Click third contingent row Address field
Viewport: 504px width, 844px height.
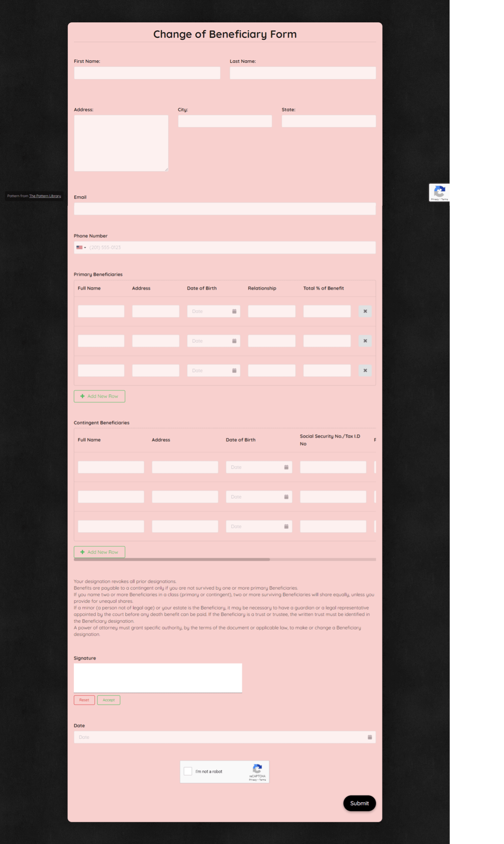click(x=185, y=526)
